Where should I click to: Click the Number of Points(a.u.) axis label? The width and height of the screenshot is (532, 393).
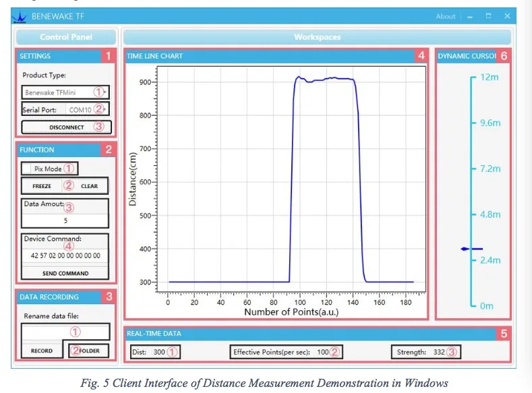(x=291, y=311)
